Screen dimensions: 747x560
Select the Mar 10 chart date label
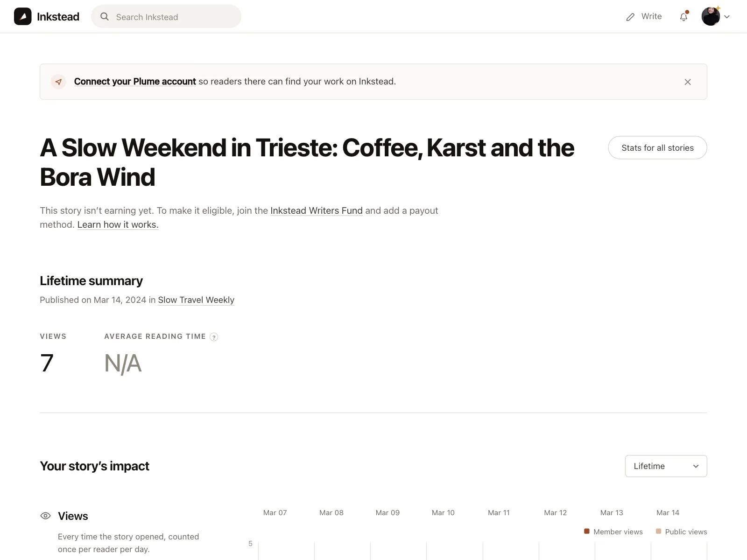click(x=443, y=513)
